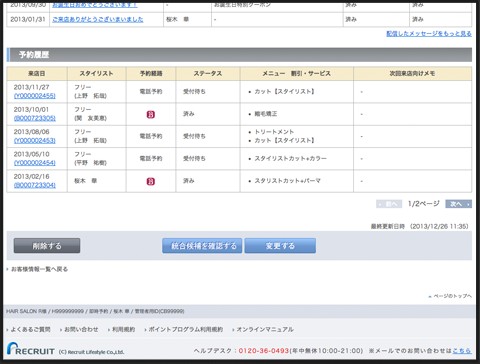This screenshot has height=364, width=480.
Task: Click the 次回来店向けメモ column header
Action: (412, 73)
